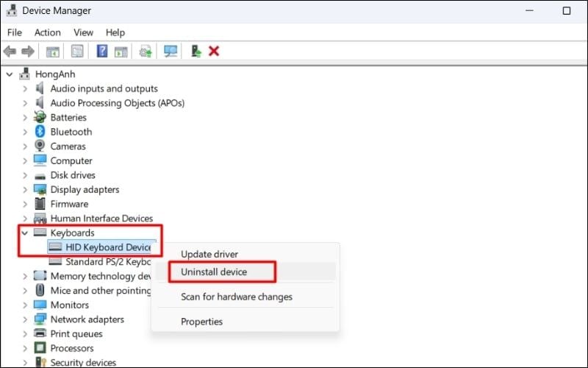Click Scan for hardware changes monitor icon

coord(171,52)
